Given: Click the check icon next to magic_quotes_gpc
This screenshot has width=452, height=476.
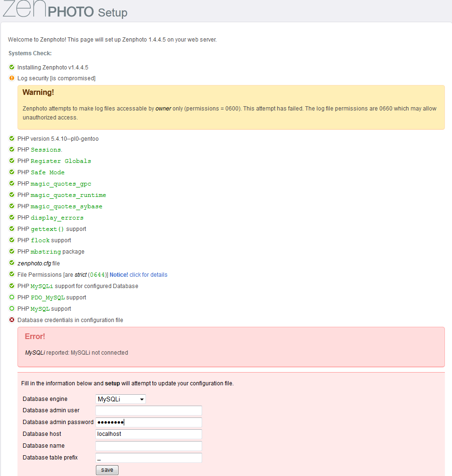Looking at the screenshot, I should coord(12,183).
